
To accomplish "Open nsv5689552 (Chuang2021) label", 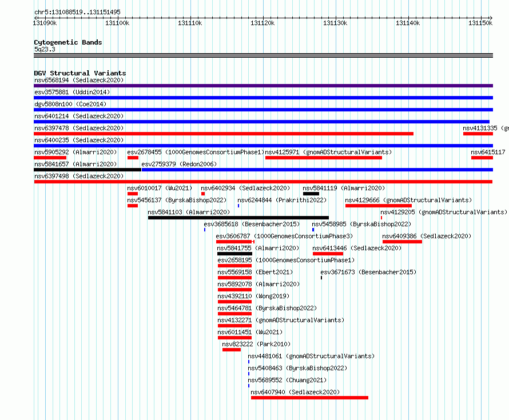I will tap(287, 380).
